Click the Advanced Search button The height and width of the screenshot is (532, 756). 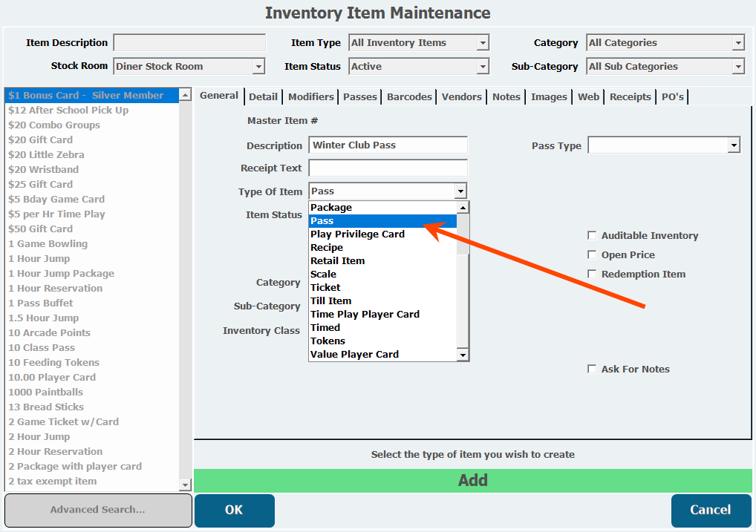pos(97,510)
